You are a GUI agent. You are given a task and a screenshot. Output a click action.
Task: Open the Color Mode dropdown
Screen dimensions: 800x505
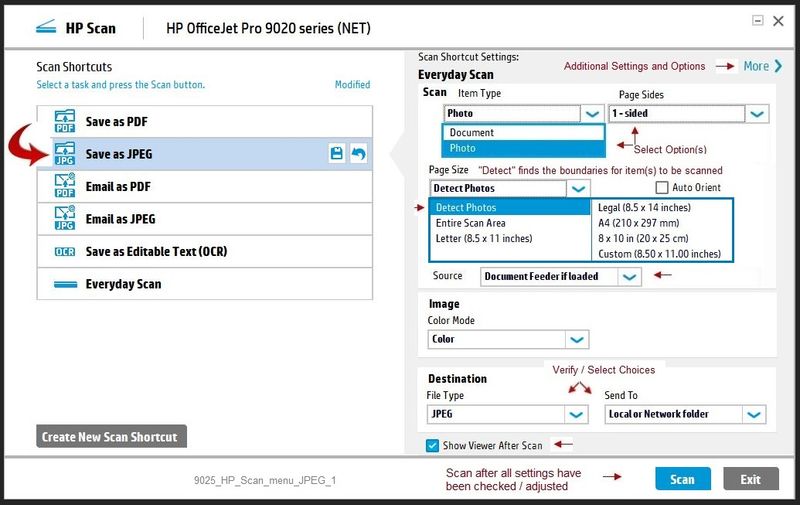click(x=577, y=339)
